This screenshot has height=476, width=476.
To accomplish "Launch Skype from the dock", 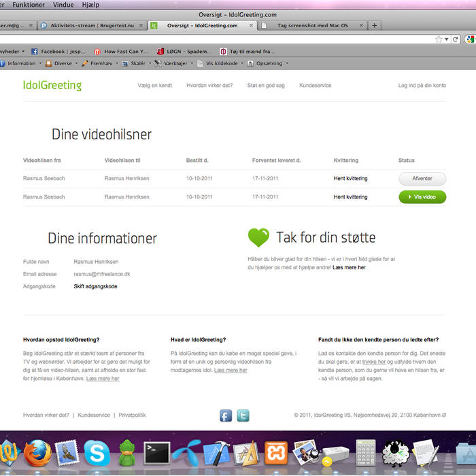I will pos(97,454).
